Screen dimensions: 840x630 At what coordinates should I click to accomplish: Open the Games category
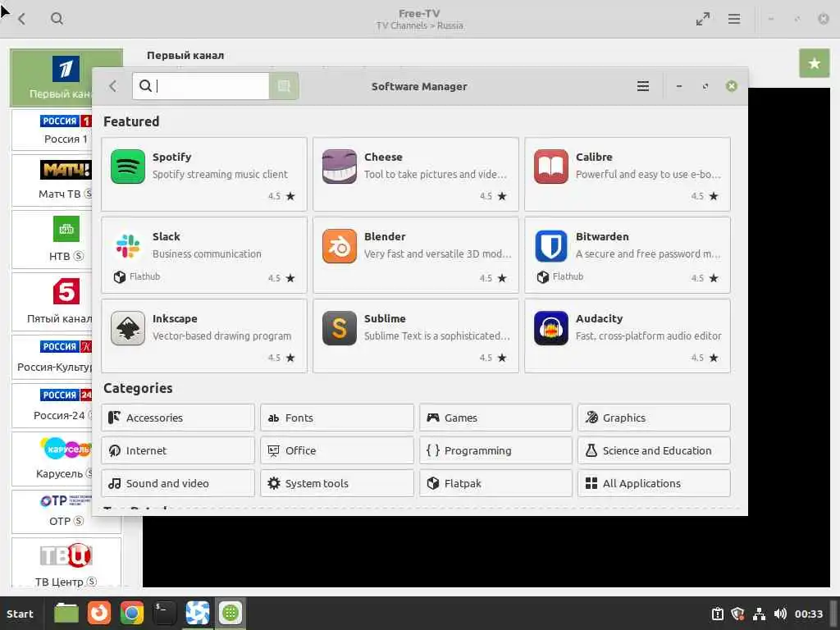[x=495, y=418]
